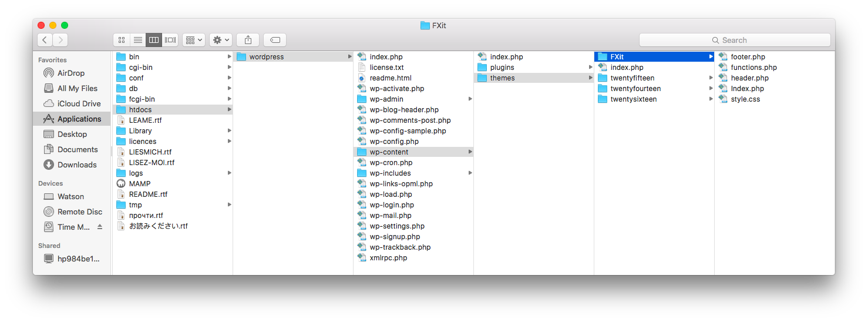Expand the twentyfifteen folder arrow
The width and height of the screenshot is (868, 322).
click(711, 78)
